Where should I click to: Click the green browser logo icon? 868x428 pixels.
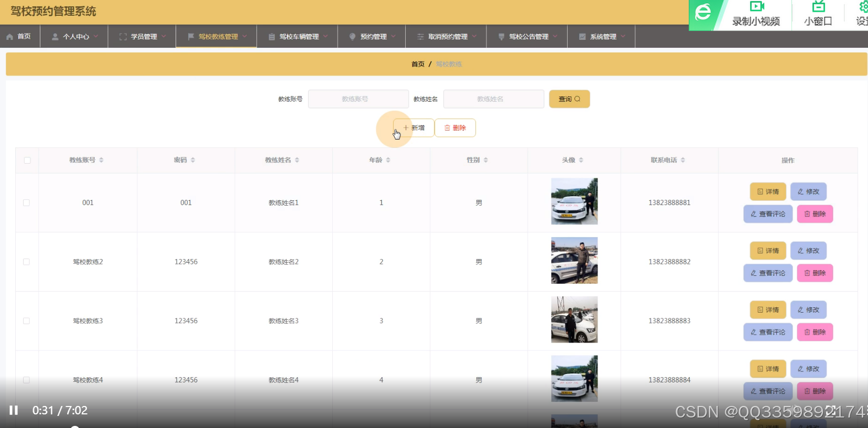click(703, 12)
